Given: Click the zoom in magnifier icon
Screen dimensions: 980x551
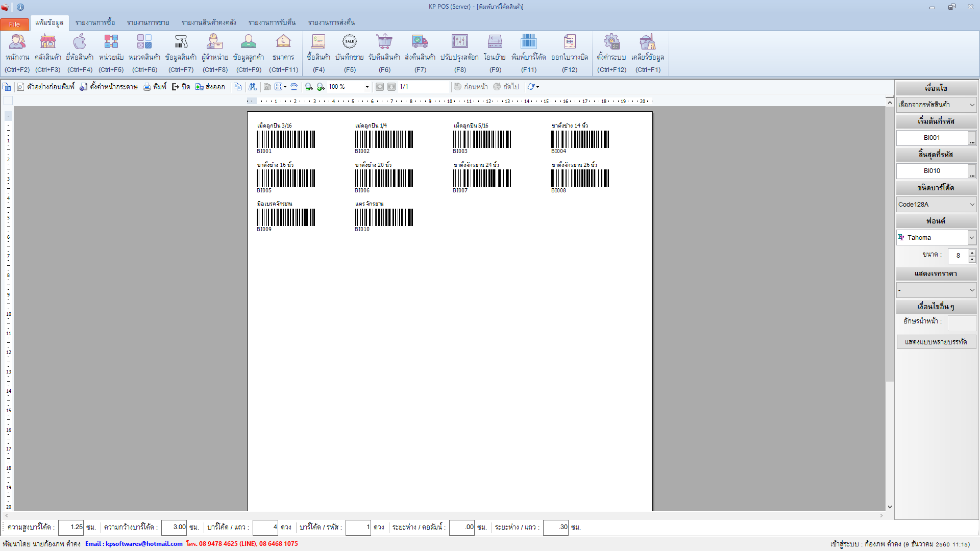Looking at the screenshot, I should 321,87.
